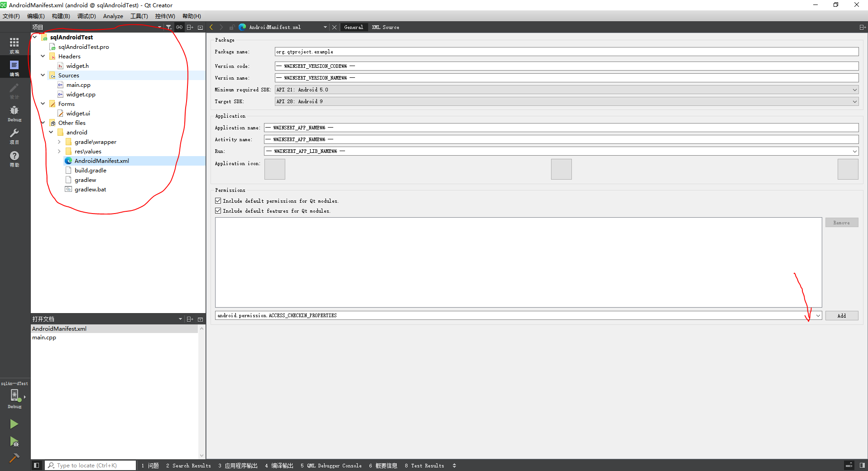Click the first application icon placeholder
Viewport: 868px width, 471px height.
[x=275, y=169]
